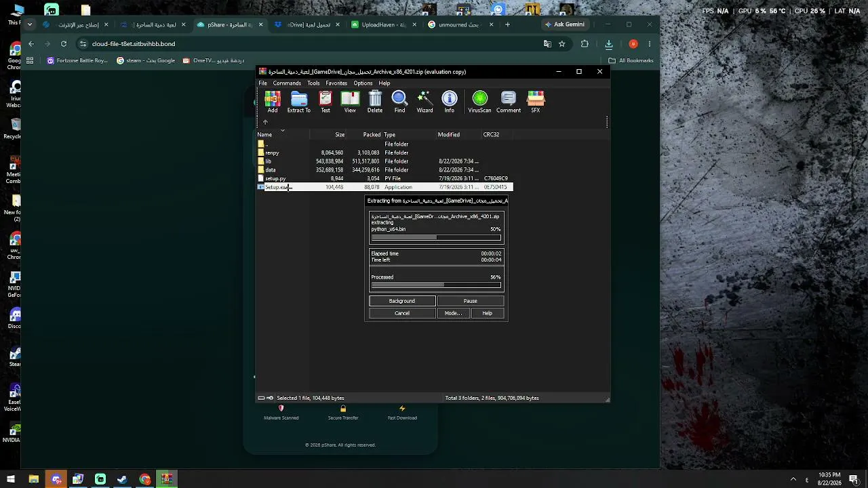Select the lib folder row

click(x=384, y=161)
